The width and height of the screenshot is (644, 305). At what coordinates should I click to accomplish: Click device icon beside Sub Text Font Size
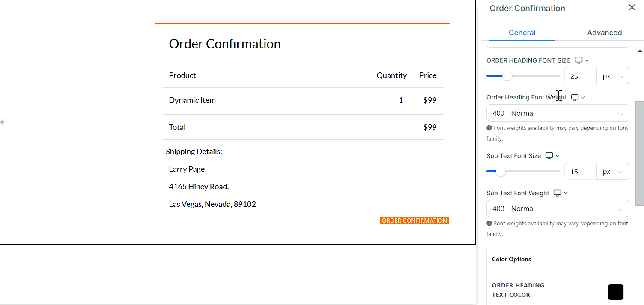click(x=549, y=156)
